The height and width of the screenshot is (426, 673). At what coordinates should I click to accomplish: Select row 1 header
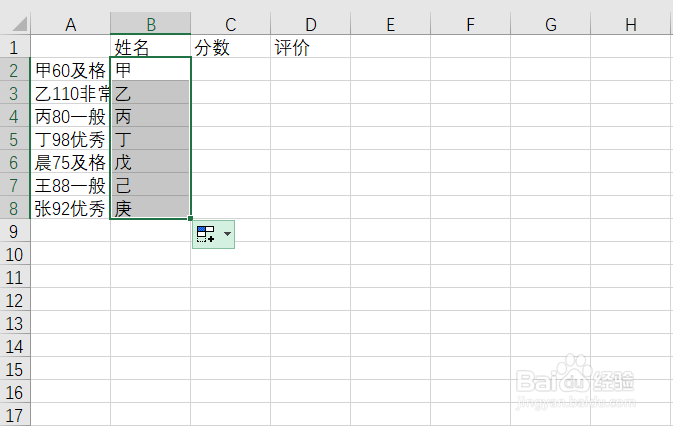(x=15, y=46)
